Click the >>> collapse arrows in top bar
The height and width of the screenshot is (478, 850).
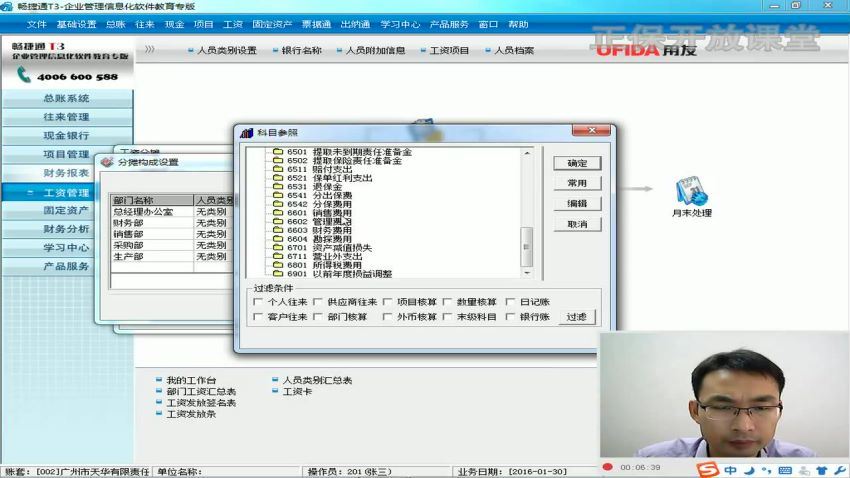point(150,49)
